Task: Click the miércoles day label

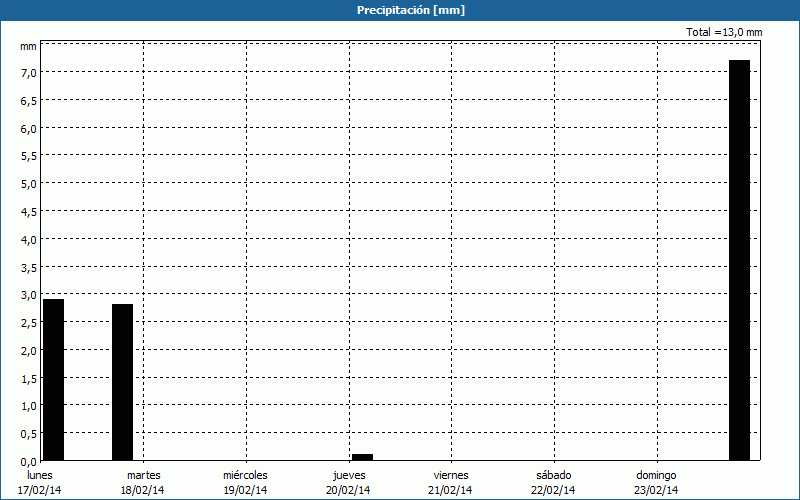Action: click(x=245, y=475)
